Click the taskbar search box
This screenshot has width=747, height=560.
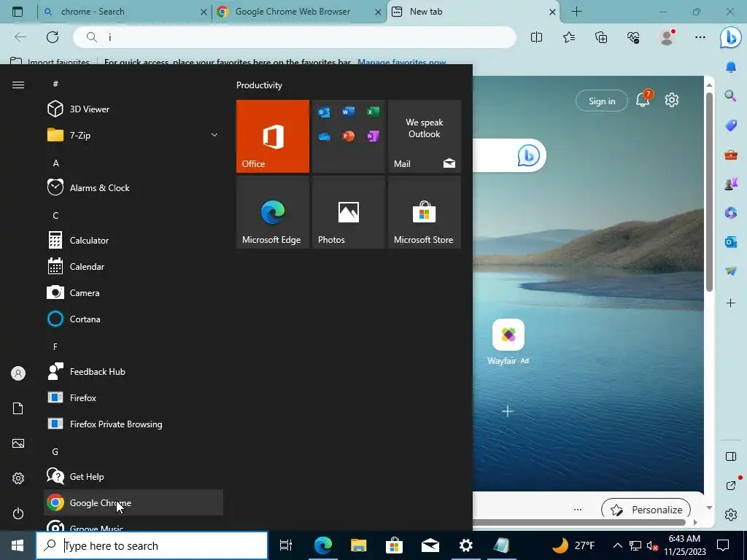point(152,545)
